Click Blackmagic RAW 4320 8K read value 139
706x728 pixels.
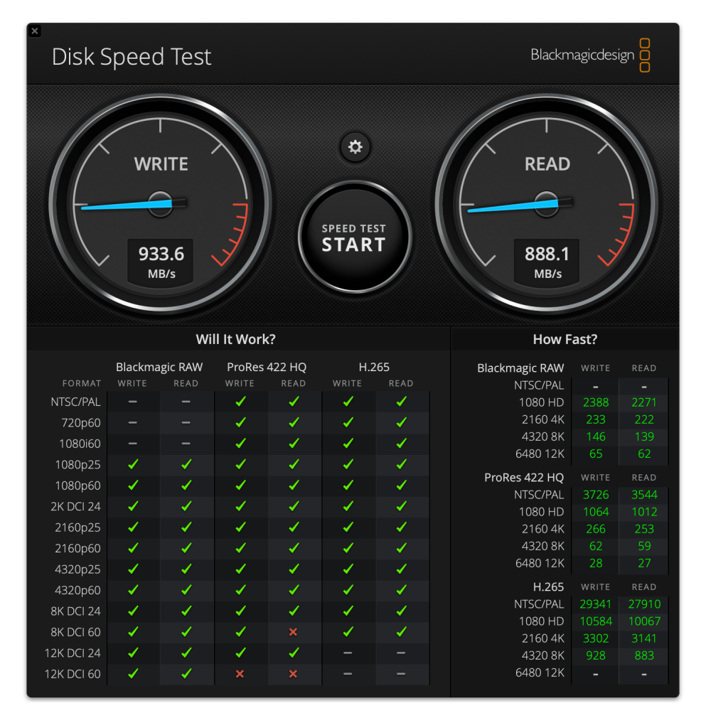coord(644,437)
